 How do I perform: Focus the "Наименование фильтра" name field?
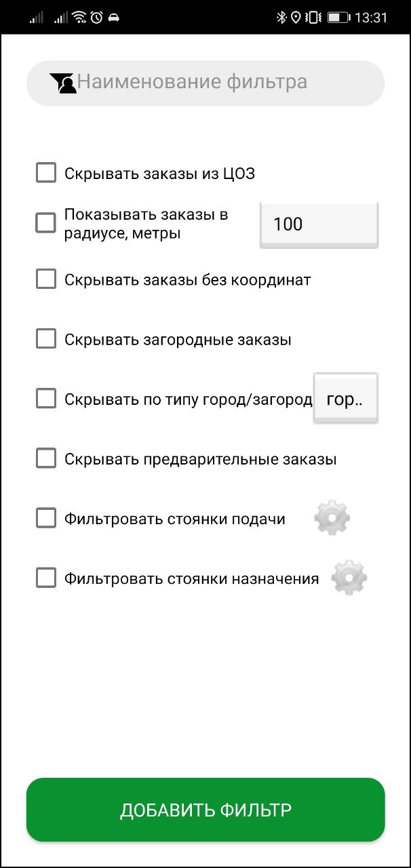pyautogui.click(x=217, y=83)
